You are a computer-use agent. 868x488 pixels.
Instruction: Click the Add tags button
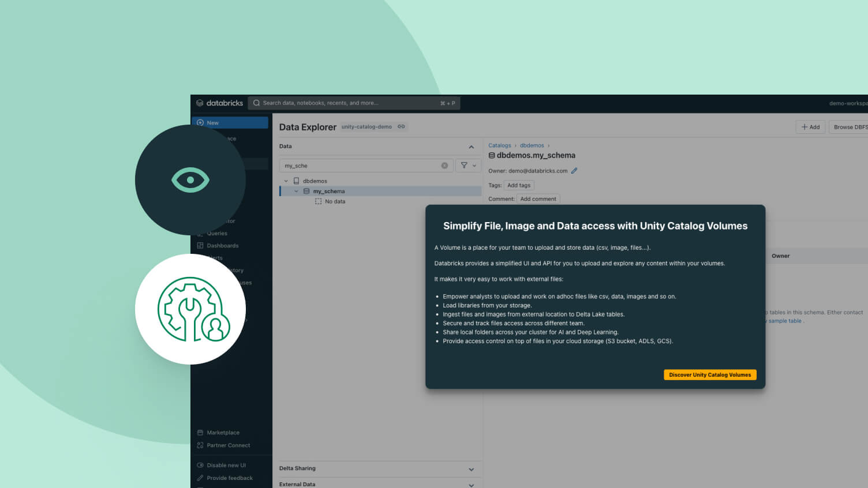coord(518,185)
